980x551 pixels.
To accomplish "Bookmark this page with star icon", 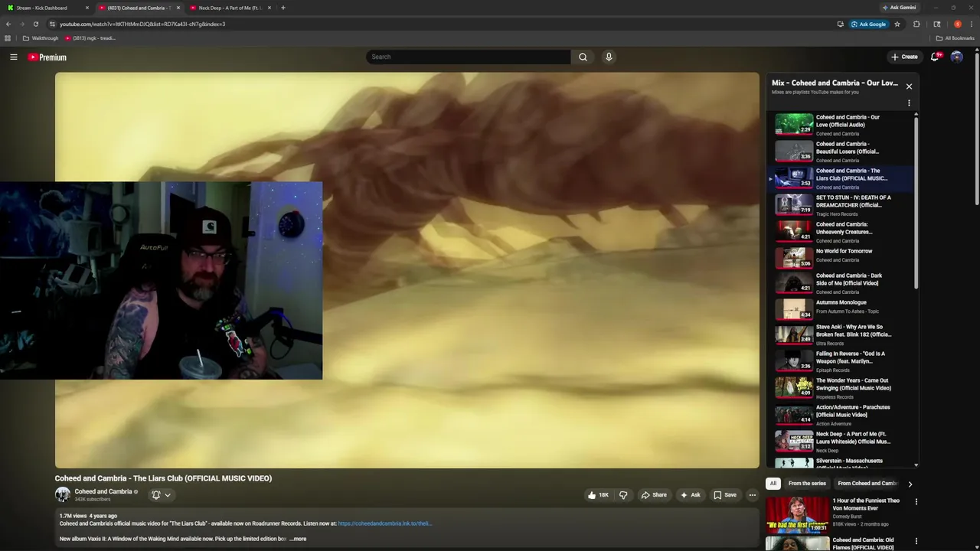I will tap(897, 24).
